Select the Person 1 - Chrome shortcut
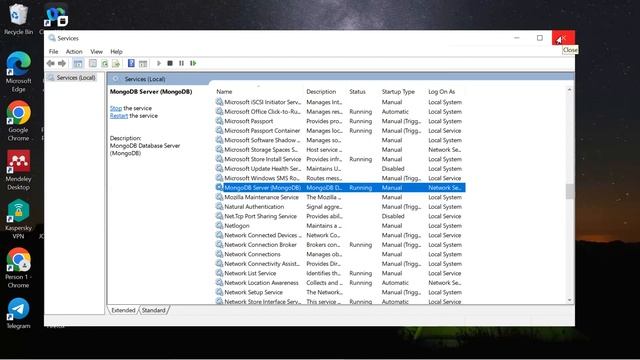This screenshot has width=640, height=360. (x=18, y=268)
